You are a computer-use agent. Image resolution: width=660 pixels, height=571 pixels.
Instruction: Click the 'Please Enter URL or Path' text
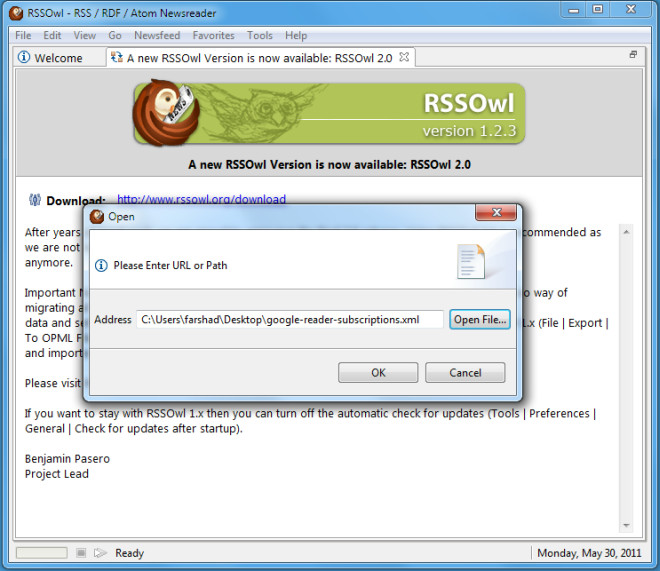click(x=170, y=266)
